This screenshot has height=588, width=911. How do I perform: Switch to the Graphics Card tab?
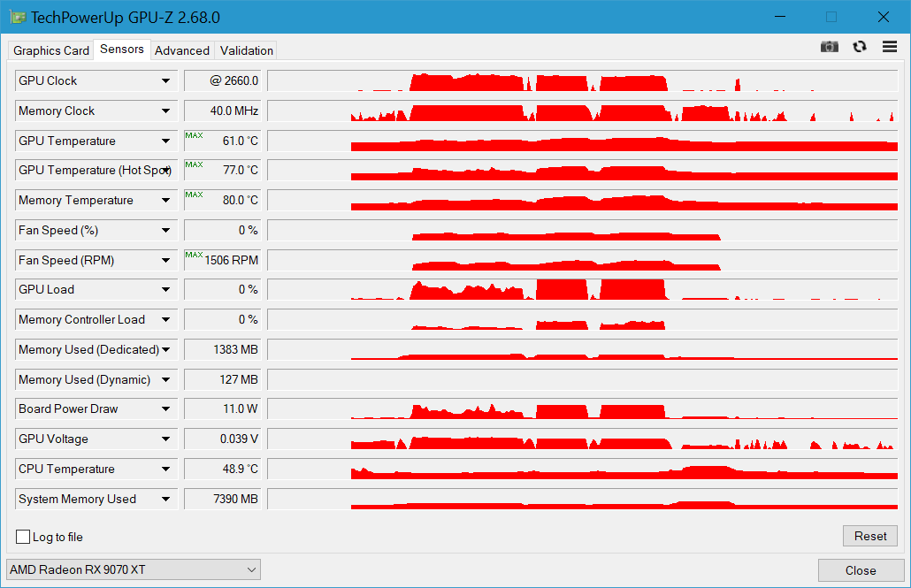pos(51,50)
